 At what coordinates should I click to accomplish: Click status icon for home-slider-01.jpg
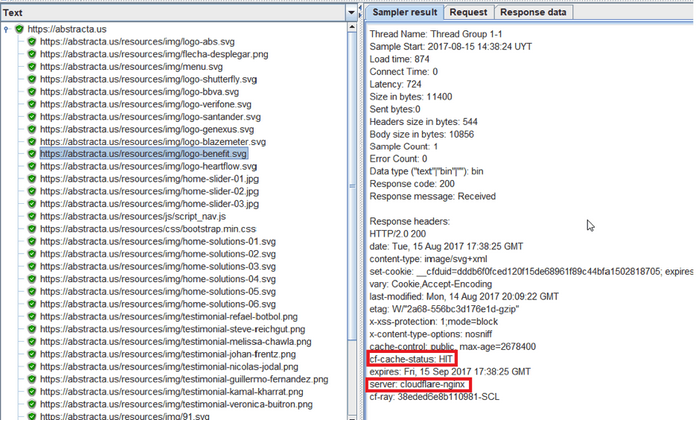(32, 179)
